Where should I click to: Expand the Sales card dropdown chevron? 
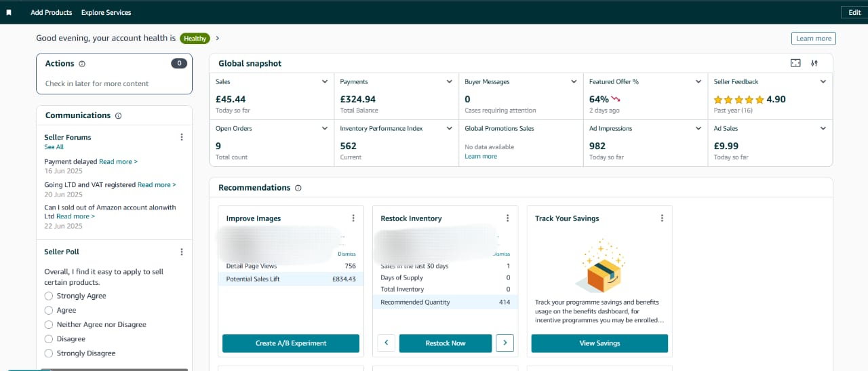[x=324, y=81]
